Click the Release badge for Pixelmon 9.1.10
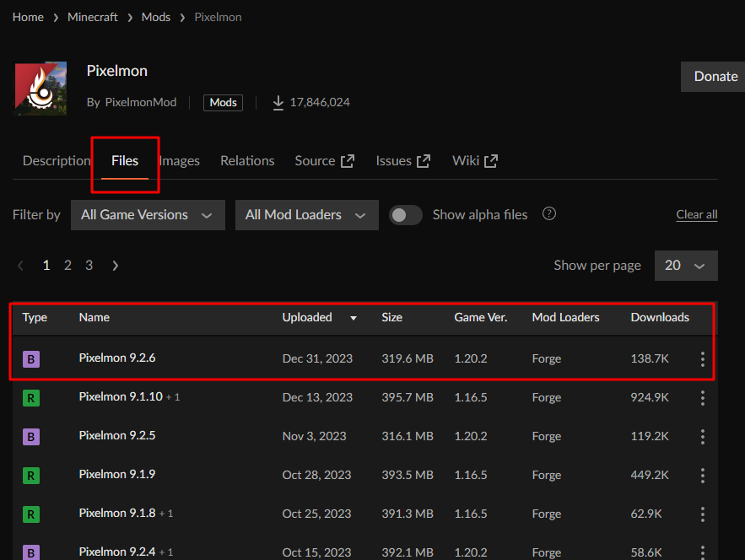 click(31, 397)
